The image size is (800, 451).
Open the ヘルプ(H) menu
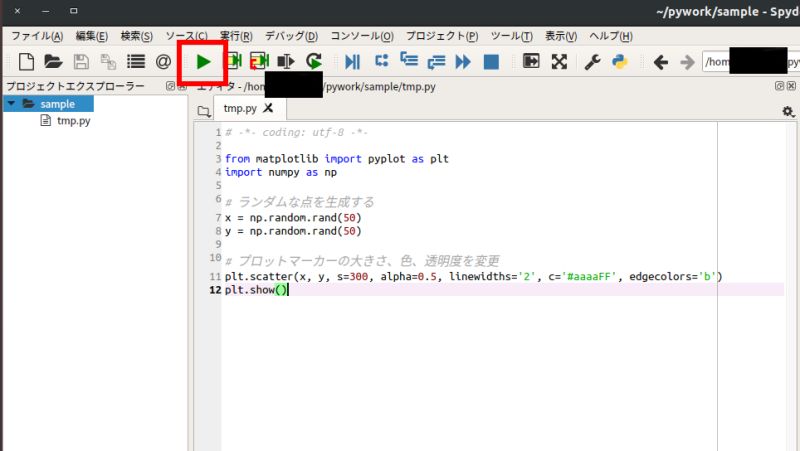tap(611, 36)
